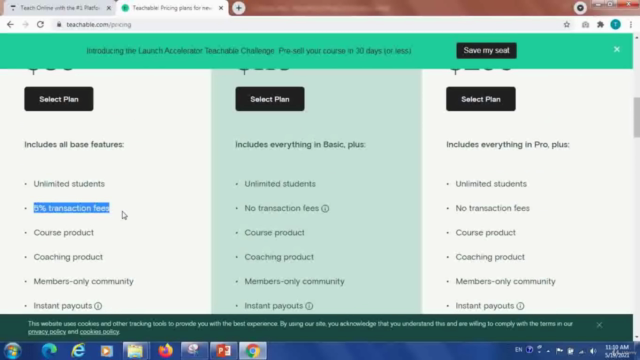Select Plan for the Basic tier
Viewport: 640px width, 360px height.
coord(59,99)
